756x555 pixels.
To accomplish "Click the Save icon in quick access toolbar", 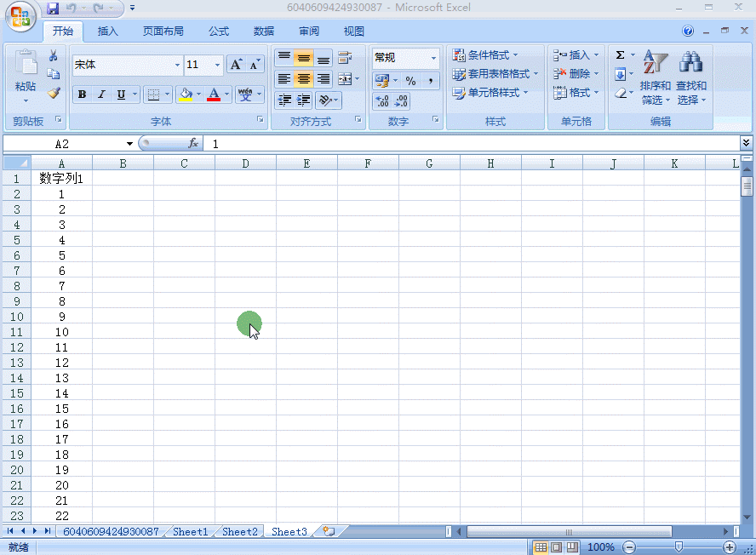I will tap(53, 9).
